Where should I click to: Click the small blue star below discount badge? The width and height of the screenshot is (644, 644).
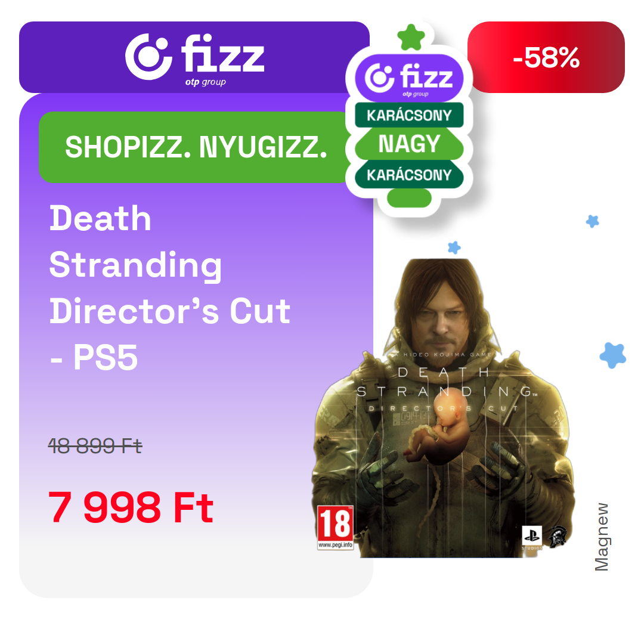[592, 221]
